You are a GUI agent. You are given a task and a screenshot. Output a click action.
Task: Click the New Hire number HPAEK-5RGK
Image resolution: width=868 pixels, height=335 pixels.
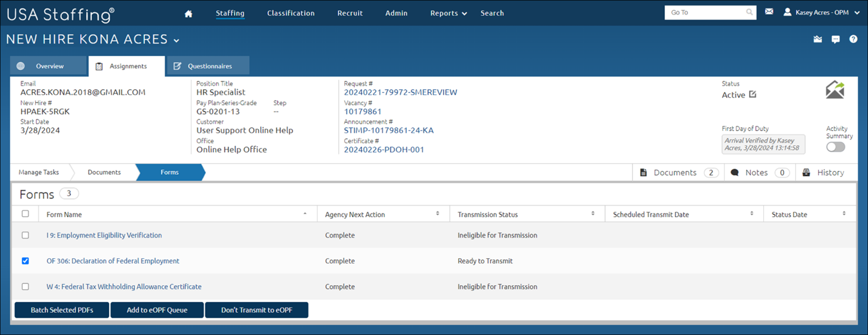[45, 111]
